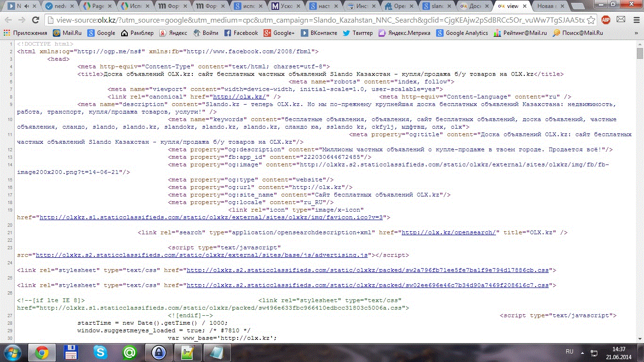
Task: Switch to the Уско browser tab
Action: 286,6
